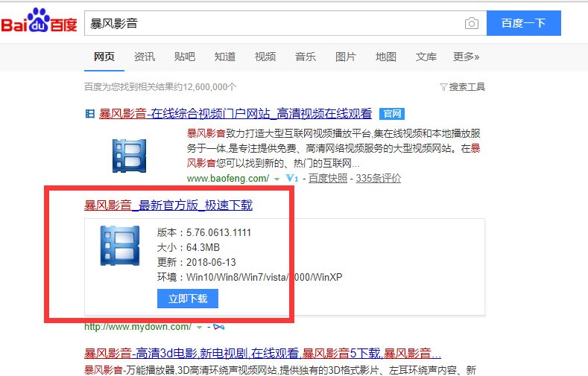Open the 百度快照 cached link
The width and height of the screenshot is (588, 376).
coord(328,179)
